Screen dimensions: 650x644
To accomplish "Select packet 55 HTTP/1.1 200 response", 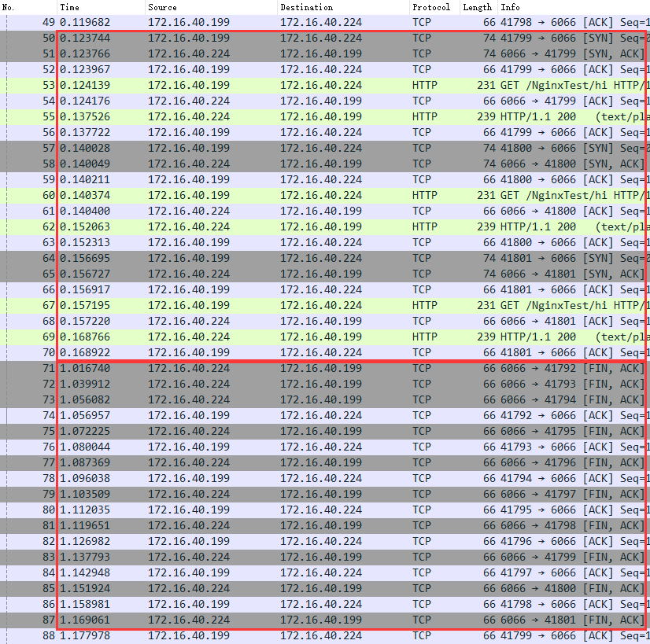I will coord(325,117).
